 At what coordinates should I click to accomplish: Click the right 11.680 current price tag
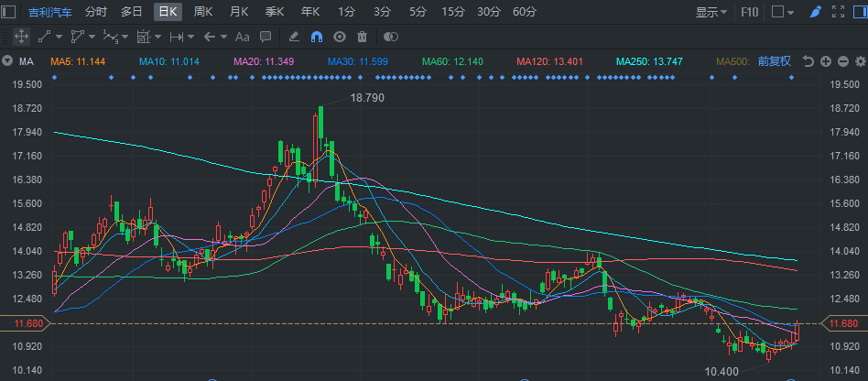[x=846, y=323]
